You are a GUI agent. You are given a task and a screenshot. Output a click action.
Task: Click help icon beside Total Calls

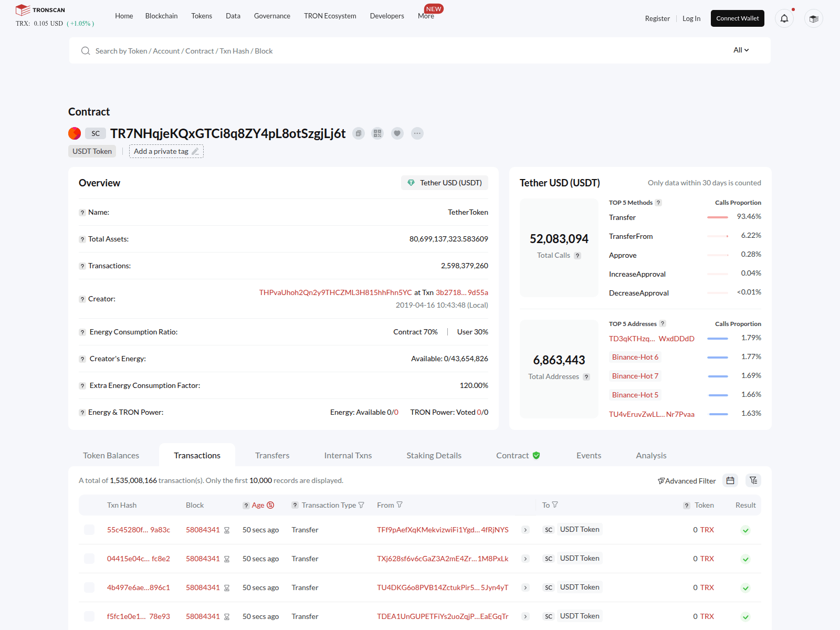(x=577, y=256)
